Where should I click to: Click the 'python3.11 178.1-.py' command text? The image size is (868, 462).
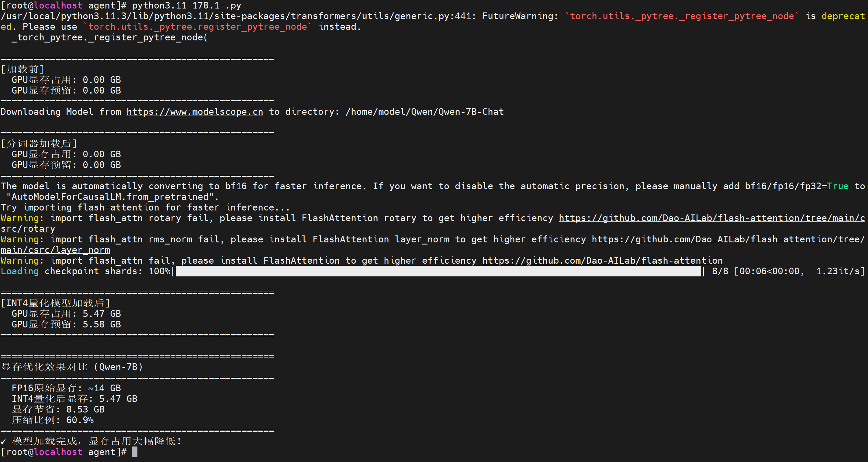coord(186,5)
